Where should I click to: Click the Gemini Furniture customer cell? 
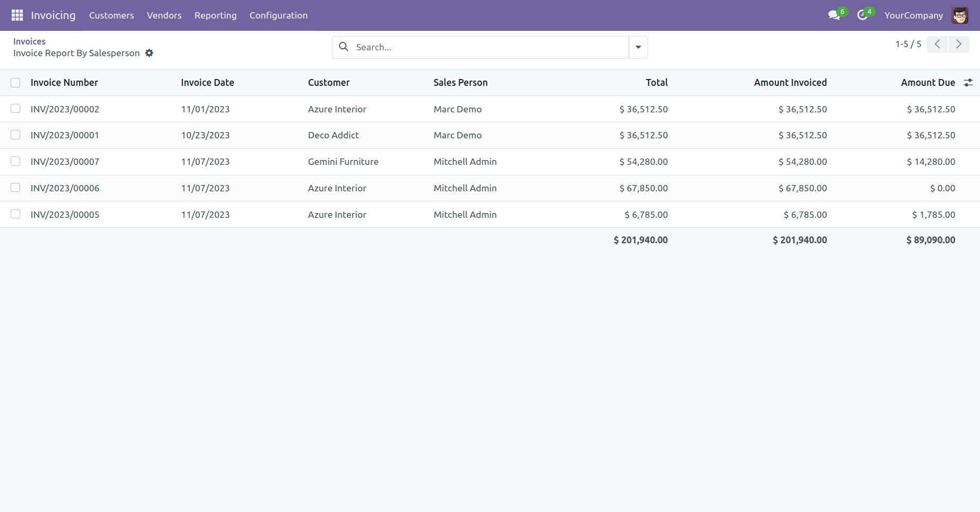click(x=343, y=162)
